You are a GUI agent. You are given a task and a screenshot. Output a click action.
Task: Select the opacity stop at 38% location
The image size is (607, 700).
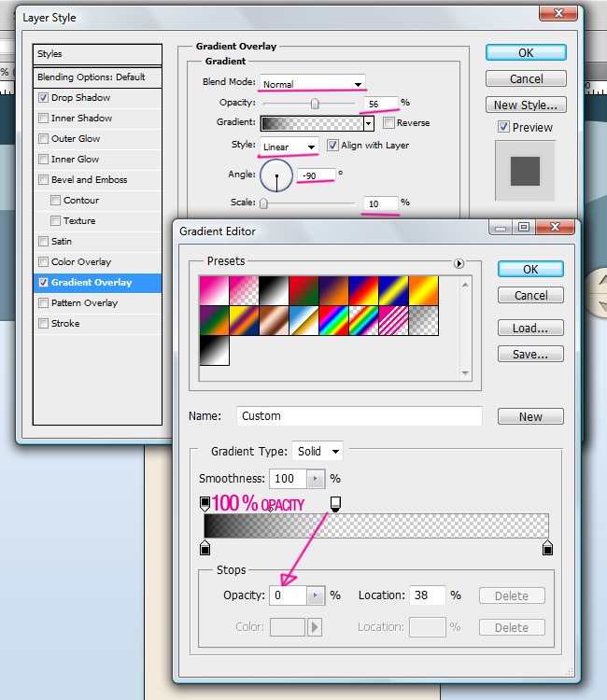point(335,504)
